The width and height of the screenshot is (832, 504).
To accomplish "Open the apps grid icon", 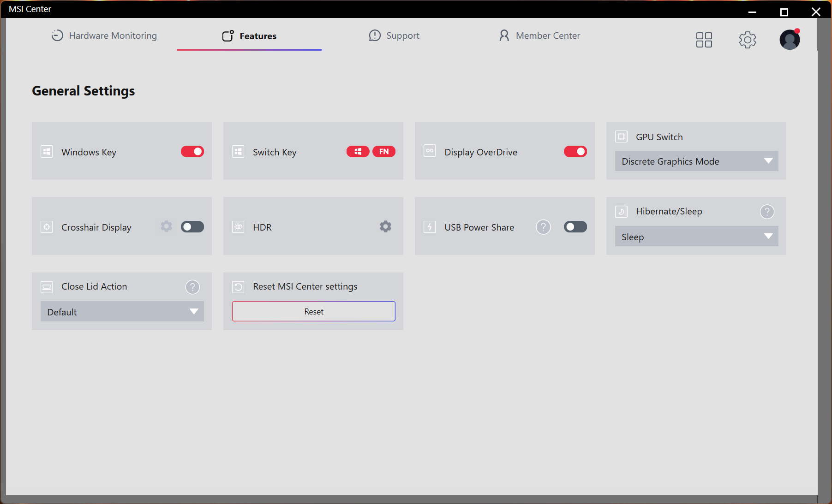I will tap(704, 40).
